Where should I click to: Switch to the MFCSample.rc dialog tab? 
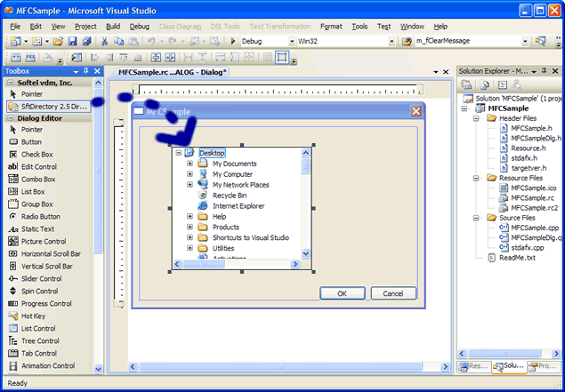174,71
